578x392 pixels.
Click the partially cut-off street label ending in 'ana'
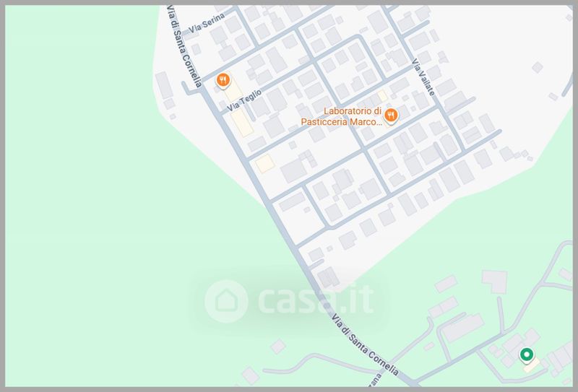(375, 380)
